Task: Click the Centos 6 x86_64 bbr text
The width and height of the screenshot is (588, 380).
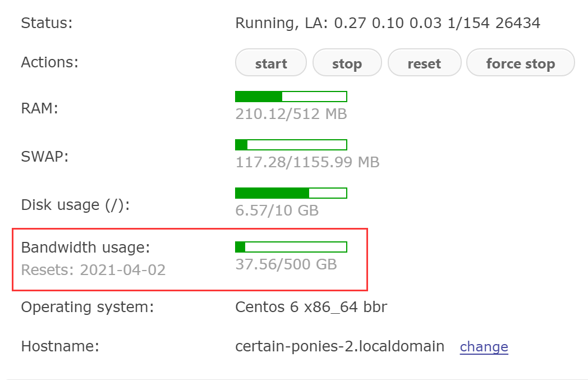Action: tap(311, 308)
